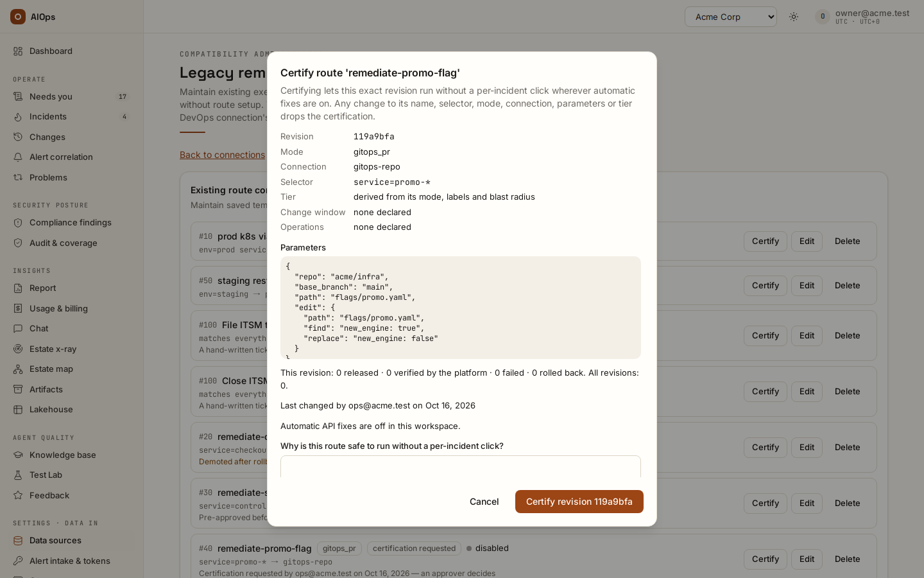Click the Test Lab flask icon
924x578 pixels.
18,475
